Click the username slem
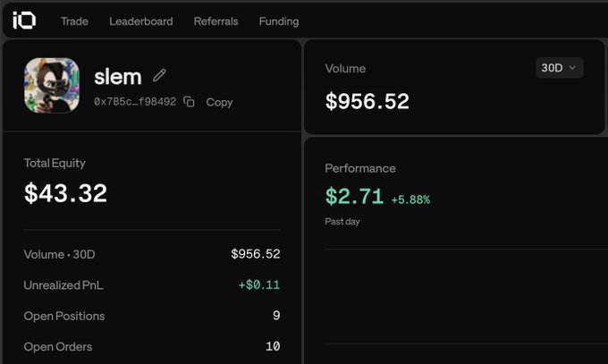Screen dimensions: 608x364 coord(118,77)
